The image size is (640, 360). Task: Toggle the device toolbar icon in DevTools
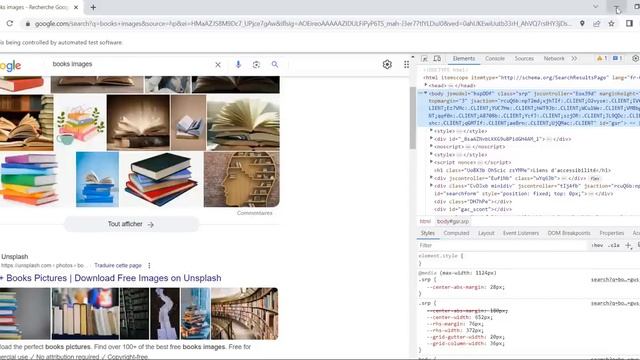pyautogui.click(x=437, y=59)
